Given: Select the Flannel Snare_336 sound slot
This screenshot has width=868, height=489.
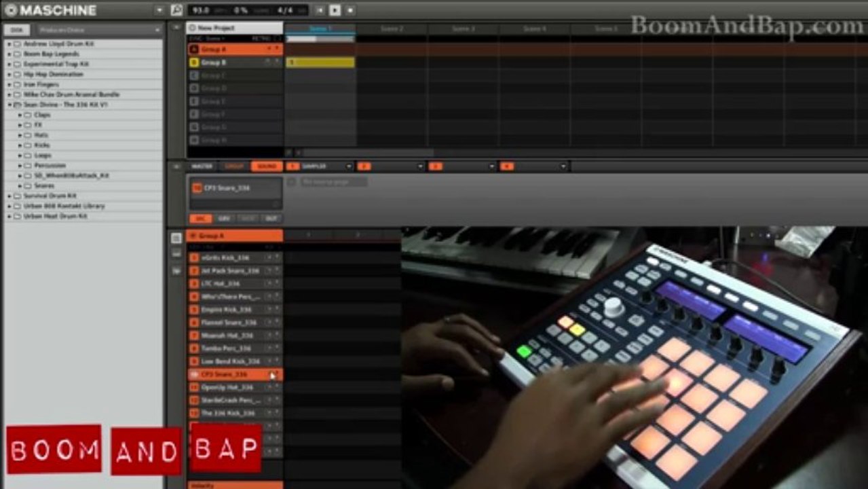Looking at the screenshot, I should pos(235,323).
